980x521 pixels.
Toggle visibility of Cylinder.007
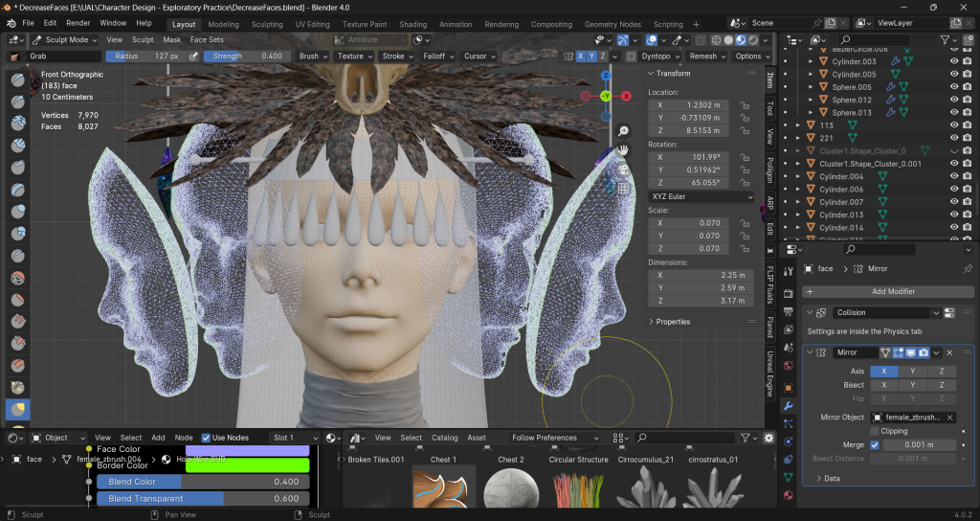tap(954, 201)
